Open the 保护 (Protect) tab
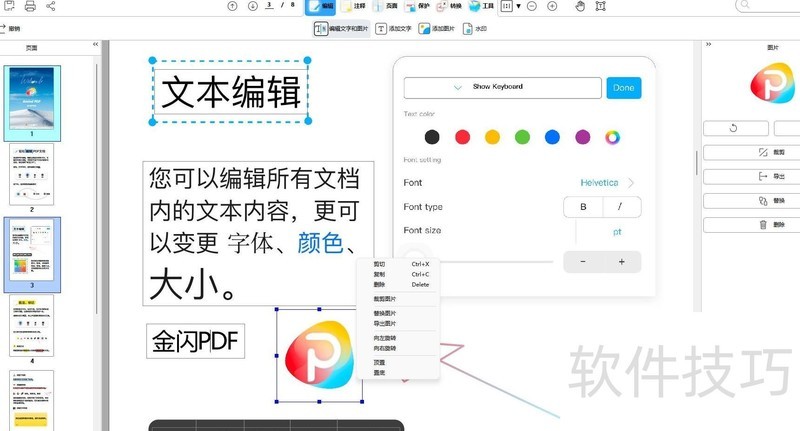Screen dimensions: 800x431 click(x=417, y=6)
